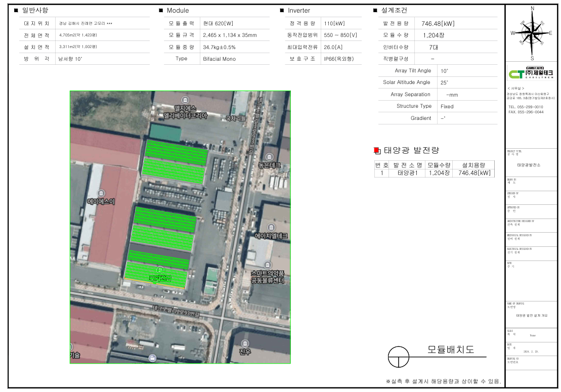Click the 일반사항 section heading
This screenshot has height=392, width=561.
(x=35, y=11)
